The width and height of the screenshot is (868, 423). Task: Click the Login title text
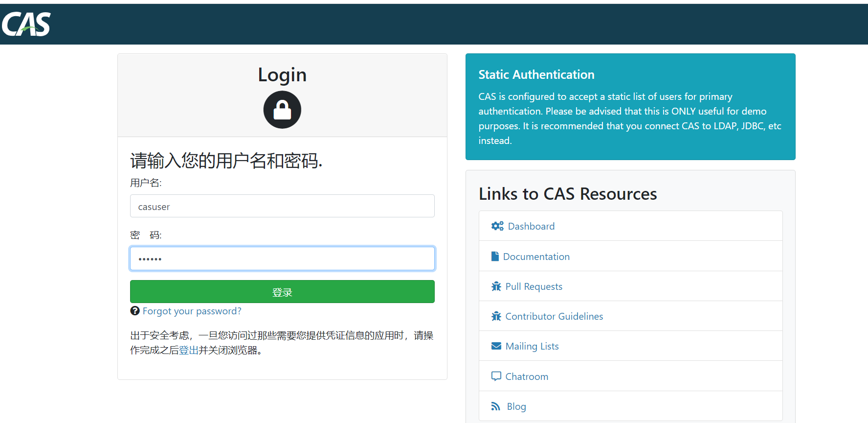click(x=282, y=75)
